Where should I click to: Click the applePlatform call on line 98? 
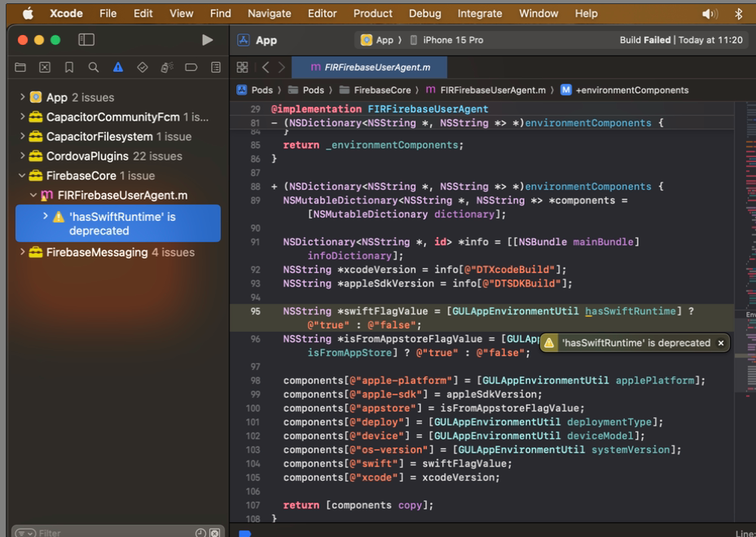(655, 381)
